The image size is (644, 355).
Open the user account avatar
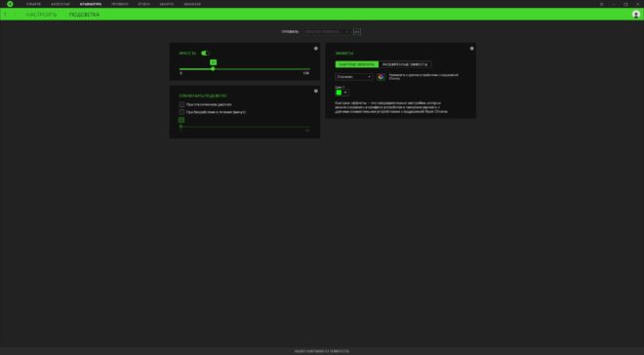pyautogui.click(x=636, y=15)
